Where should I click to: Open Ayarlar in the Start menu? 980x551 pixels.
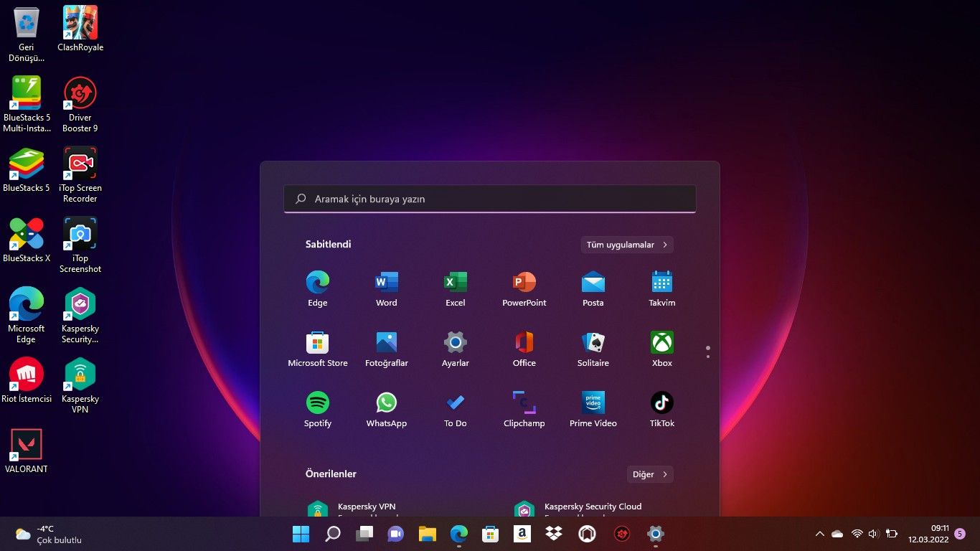(456, 349)
